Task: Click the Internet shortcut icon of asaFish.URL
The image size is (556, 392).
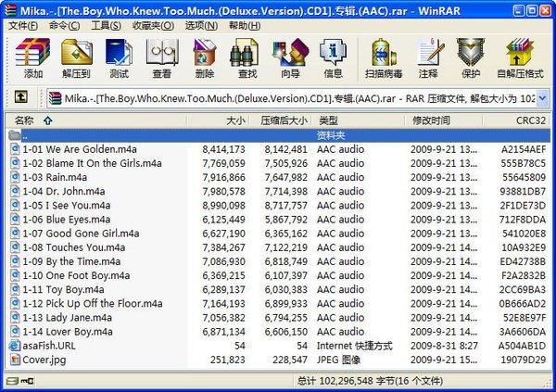Action: point(14,346)
